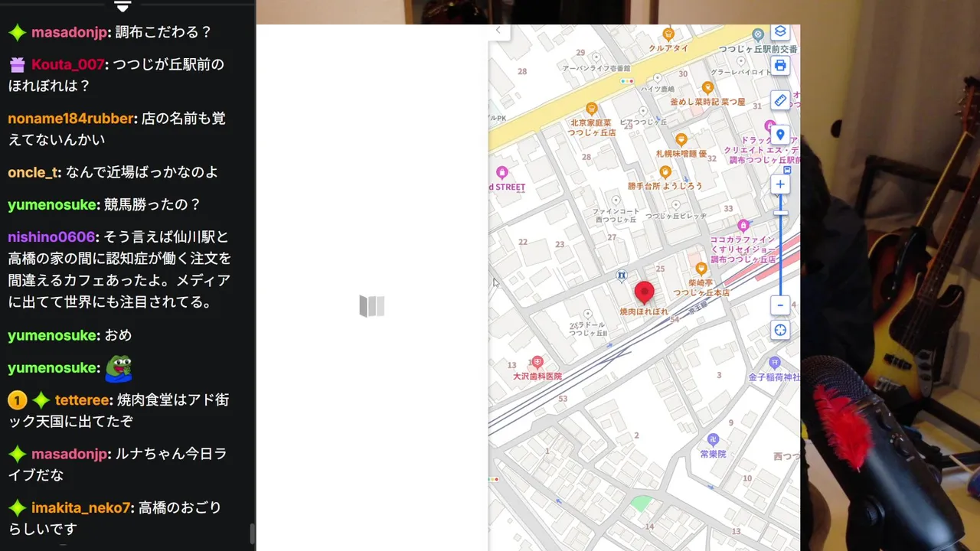Image resolution: width=980 pixels, height=551 pixels.
Task: Click username noname184rubber in chat
Action: [72, 119]
